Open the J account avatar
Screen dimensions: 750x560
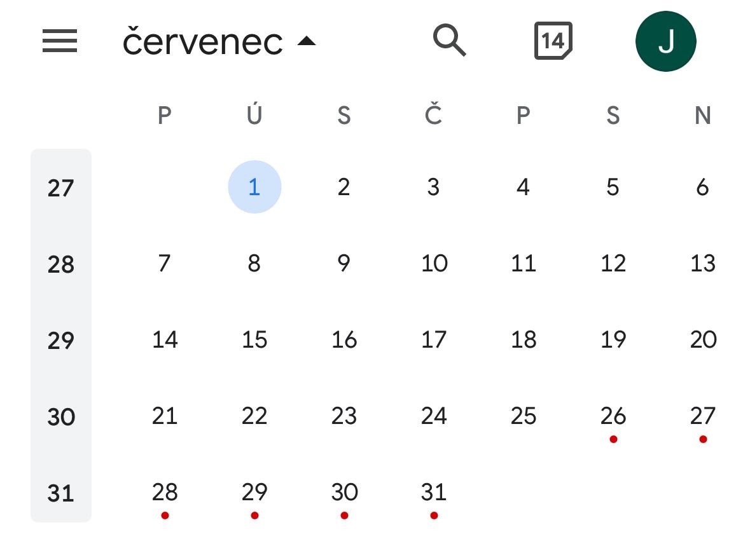(665, 41)
